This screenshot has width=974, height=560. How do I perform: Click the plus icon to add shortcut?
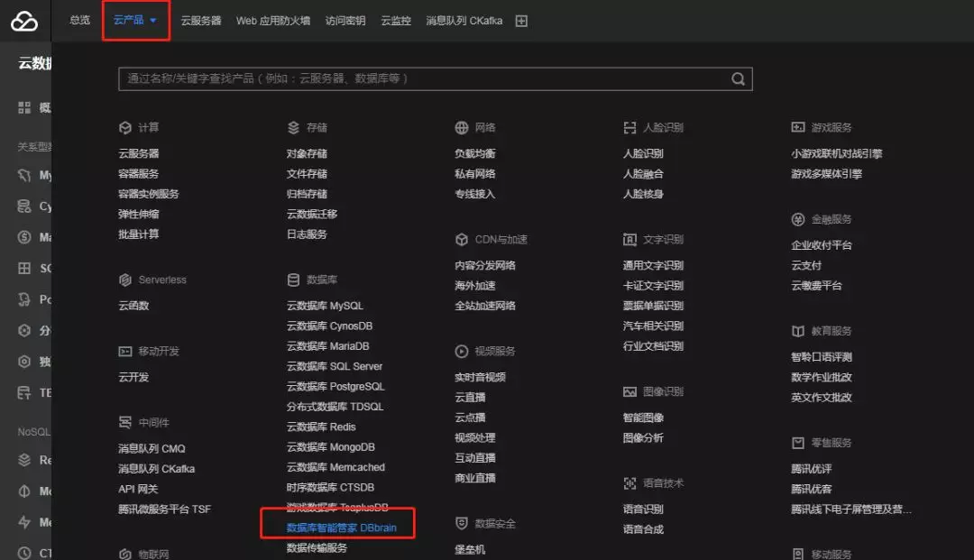coord(522,21)
